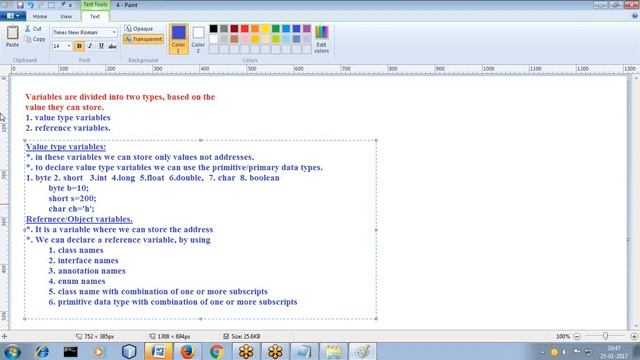Click the volume icon in system tray

pos(565,352)
